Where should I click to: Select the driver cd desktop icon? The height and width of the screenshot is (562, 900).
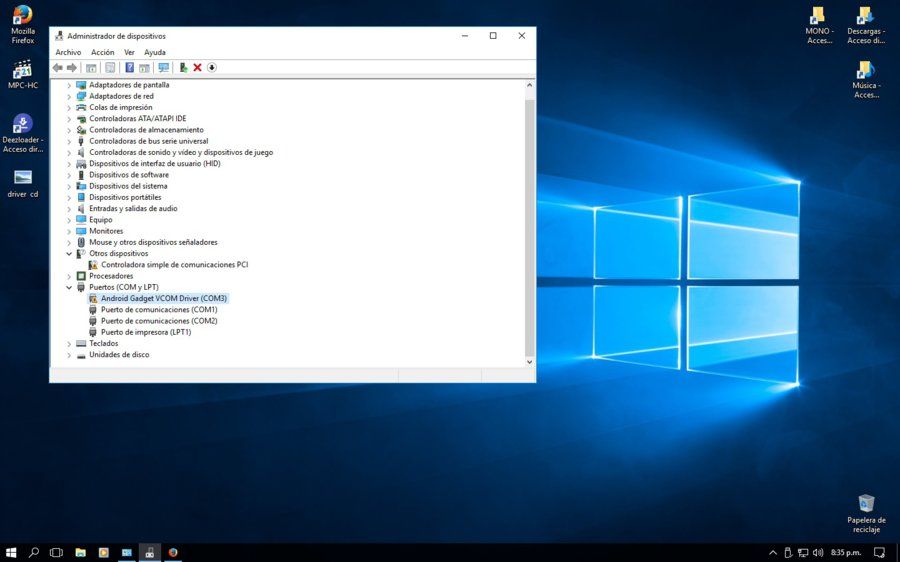click(x=23, y=184)
